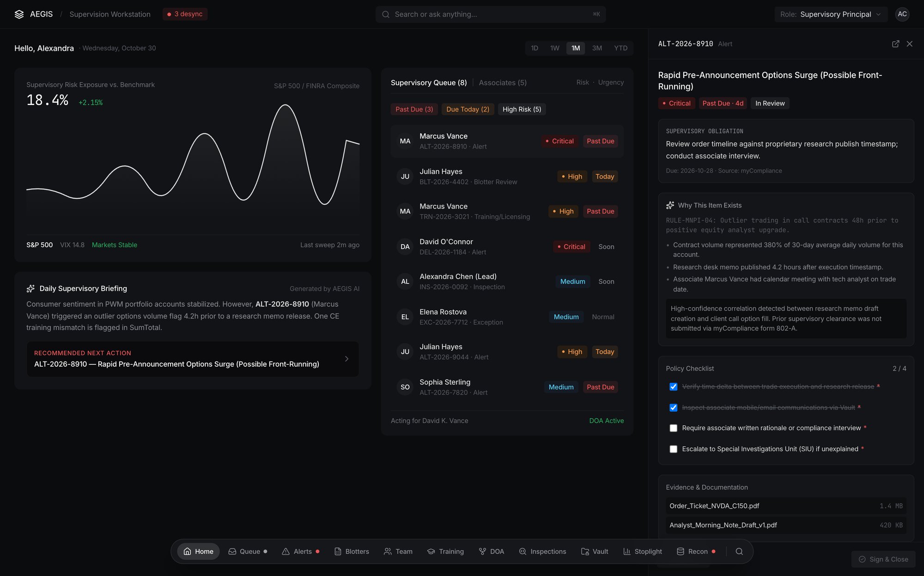Check Escalate to Special Investigations Unit item

(674, 449)
